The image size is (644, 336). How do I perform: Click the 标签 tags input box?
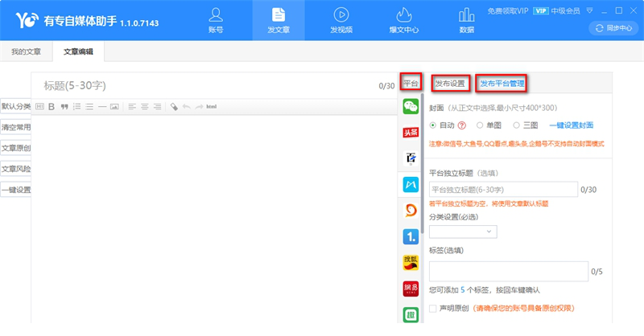click(x=509, y=272)
